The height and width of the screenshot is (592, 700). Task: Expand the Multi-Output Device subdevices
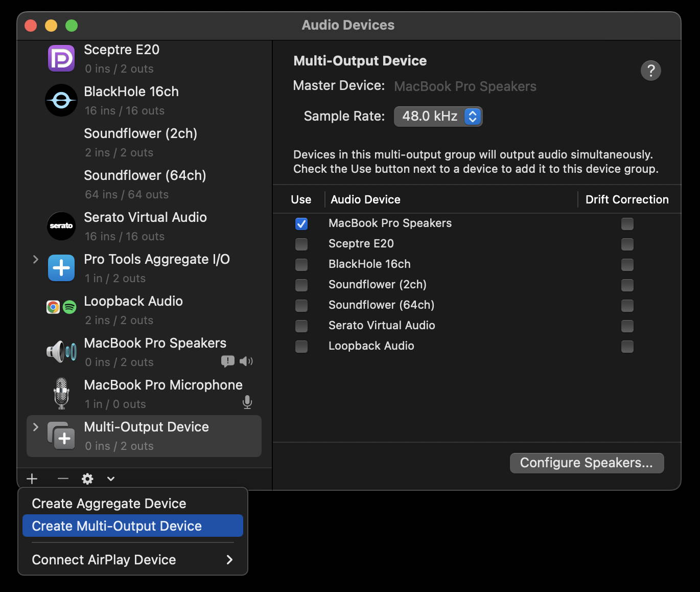(x=35, y=427)
